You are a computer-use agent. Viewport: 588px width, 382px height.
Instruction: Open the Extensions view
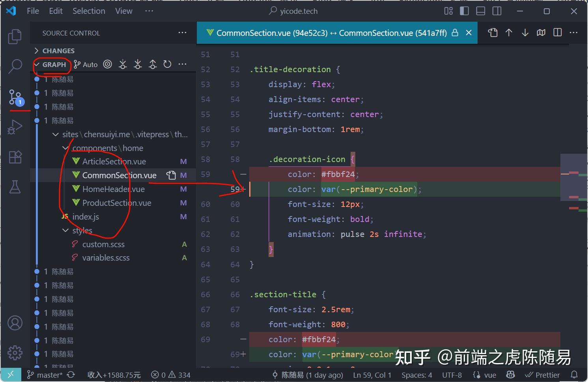click(x=15, y=157)
